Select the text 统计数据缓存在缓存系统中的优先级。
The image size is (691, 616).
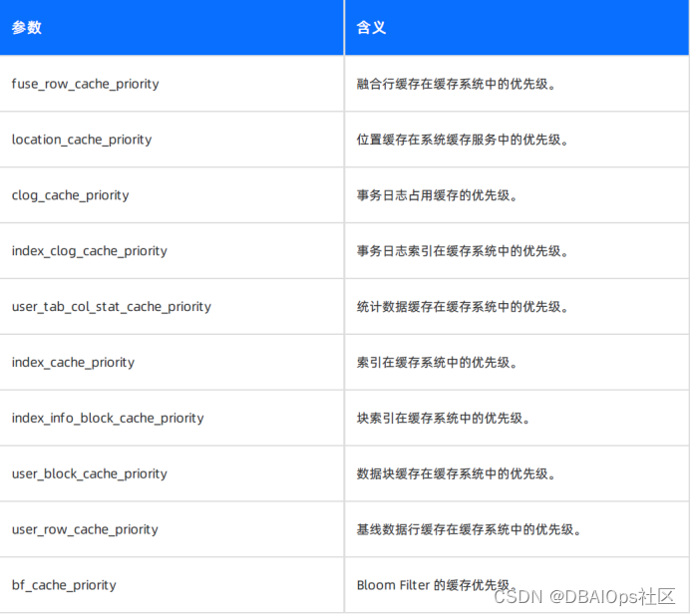(x=464, y=307)
